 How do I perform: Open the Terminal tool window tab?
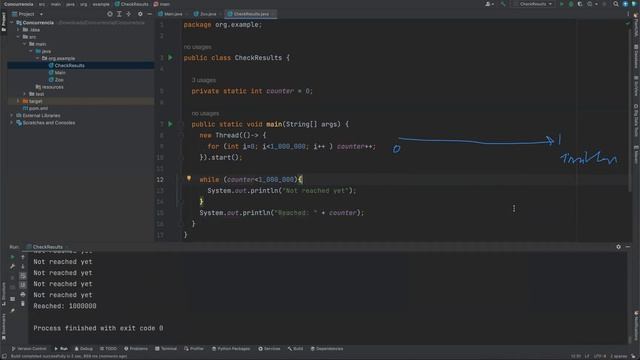point(166,349)
